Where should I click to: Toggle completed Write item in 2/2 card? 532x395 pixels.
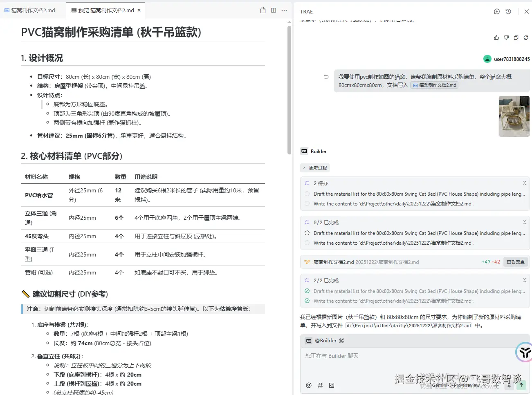tap(307, 301)
